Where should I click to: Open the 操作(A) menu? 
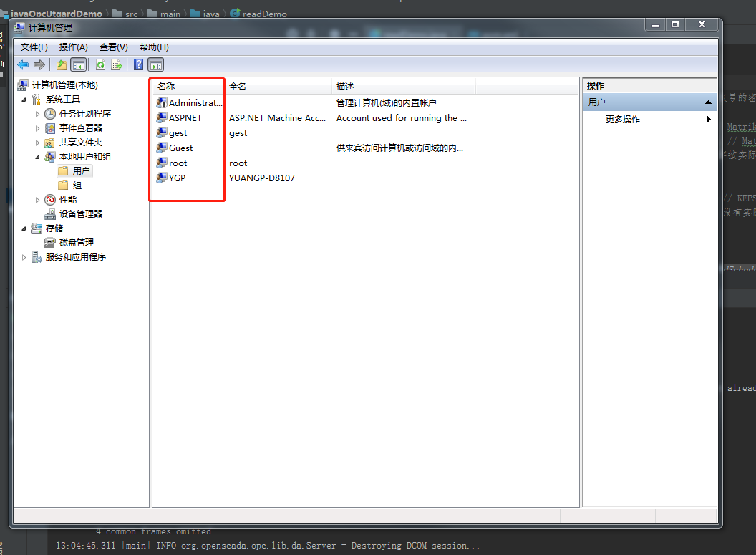pyautogui.click(x=73, y=47)
